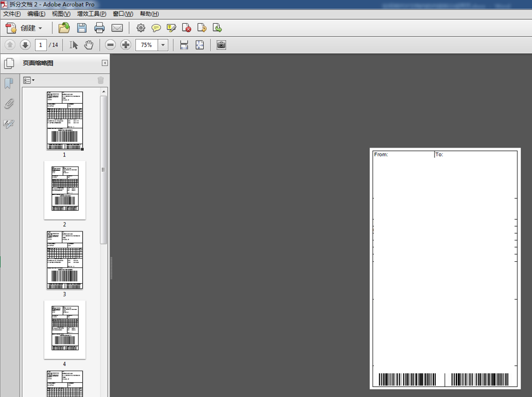Click the fit one full page icon
Viewport: 532px width, 397px height.
click(x=200, y=45)
